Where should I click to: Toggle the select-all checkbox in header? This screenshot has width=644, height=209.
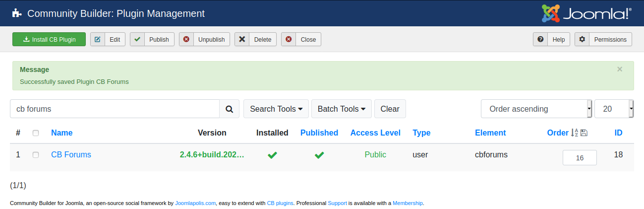[36, 133]
